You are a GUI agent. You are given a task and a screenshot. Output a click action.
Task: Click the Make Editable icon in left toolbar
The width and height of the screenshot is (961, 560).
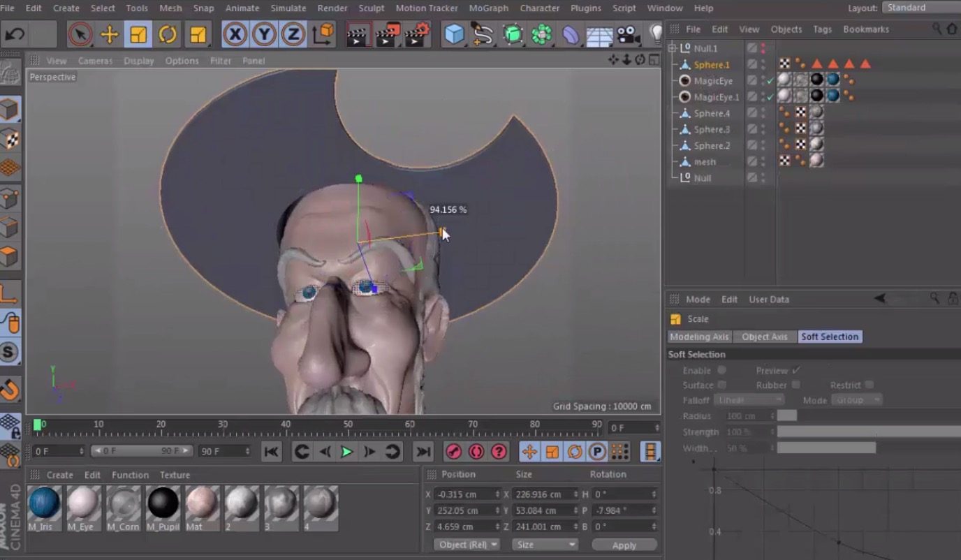(x=10, y=73)
